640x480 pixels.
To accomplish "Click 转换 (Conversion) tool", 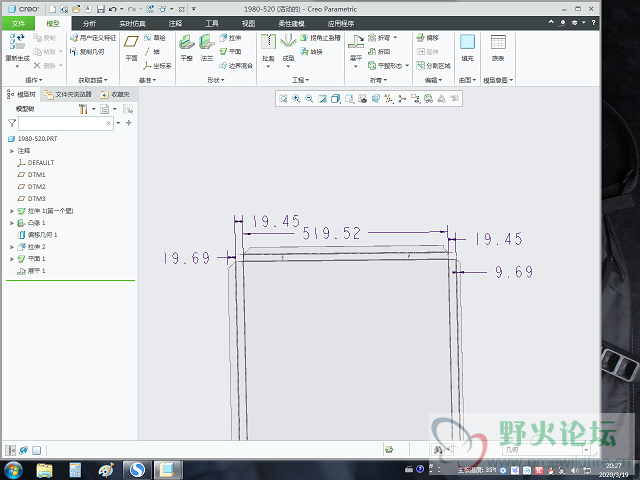I will click(312, 52).
